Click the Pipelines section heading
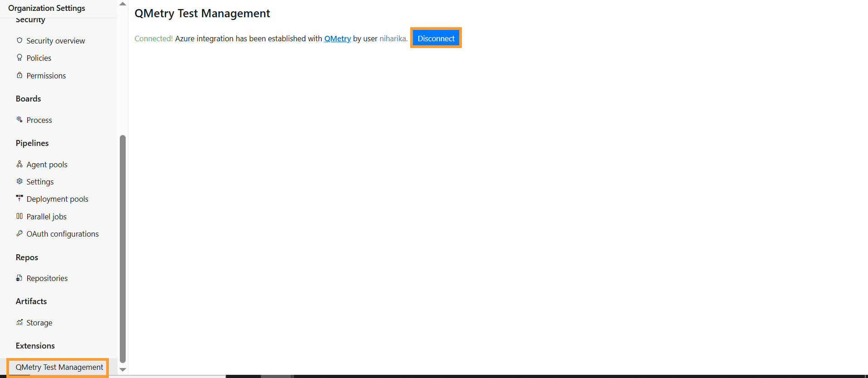The height and width of the screenshot is (378, 868). (32, 143)
